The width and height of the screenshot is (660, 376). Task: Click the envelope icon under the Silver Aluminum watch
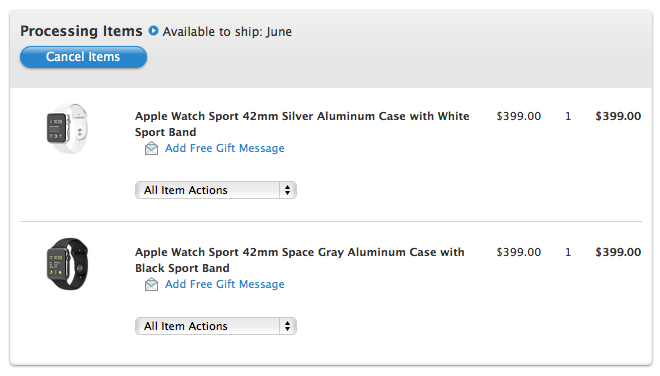151,149
